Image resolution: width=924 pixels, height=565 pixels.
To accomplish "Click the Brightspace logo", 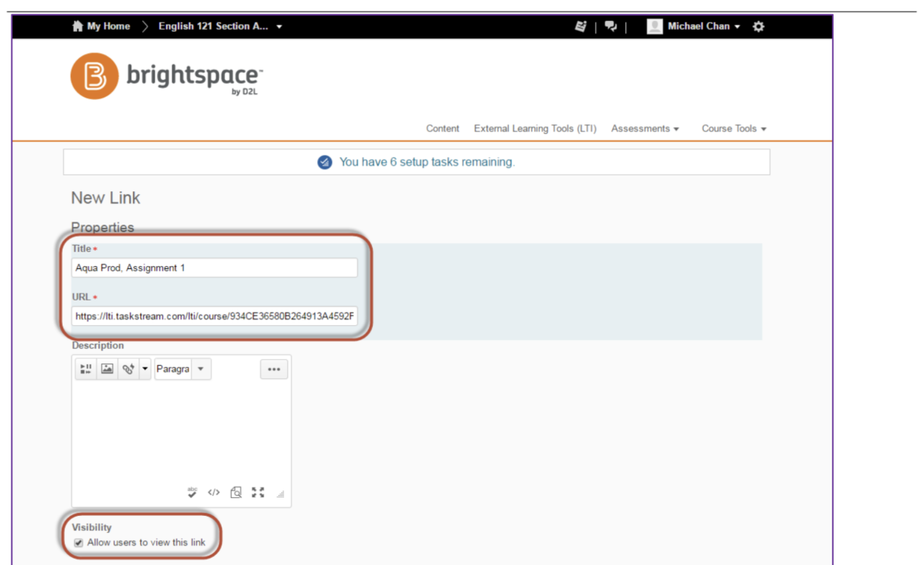I will click(x=167, y=76).
